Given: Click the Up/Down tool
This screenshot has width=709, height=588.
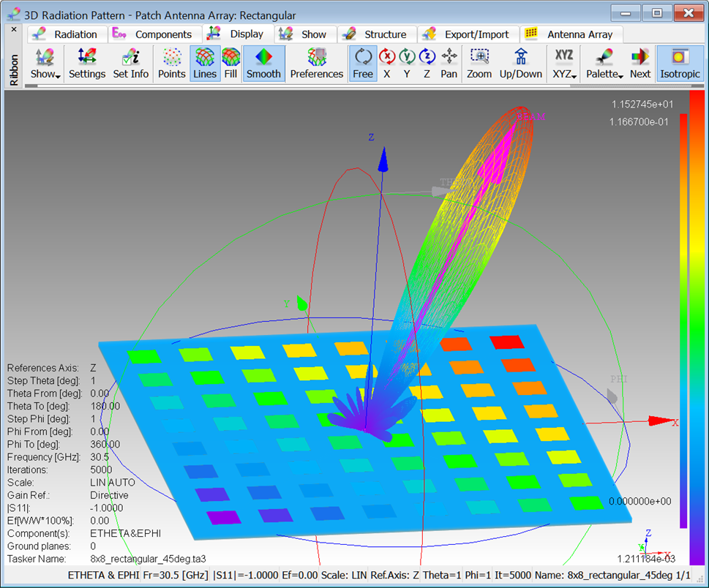Looking at the screenshot, I should 520,64.
